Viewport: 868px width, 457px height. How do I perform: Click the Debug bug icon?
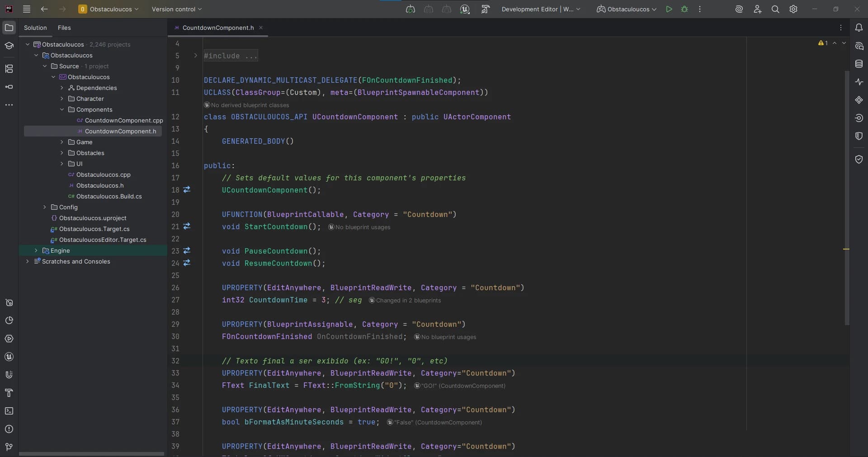[x=684, y=9]
